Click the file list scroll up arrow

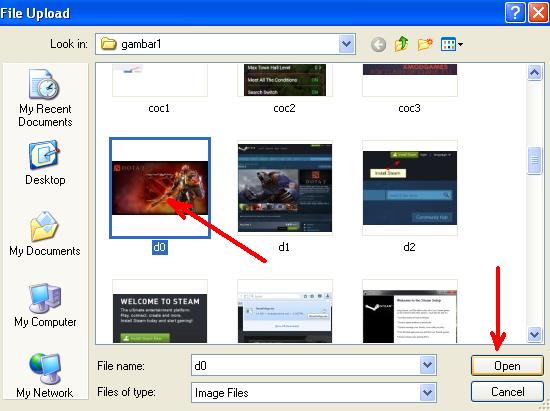(534, 73)
